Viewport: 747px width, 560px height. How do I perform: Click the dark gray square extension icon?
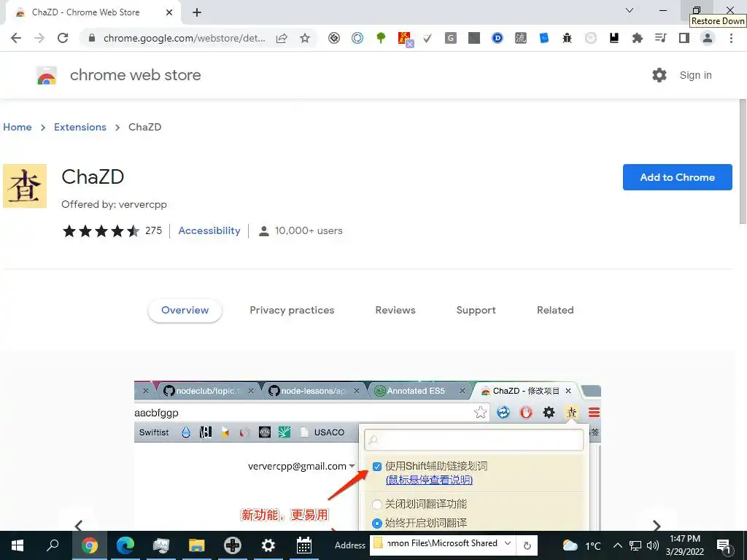tap(474, 38)
